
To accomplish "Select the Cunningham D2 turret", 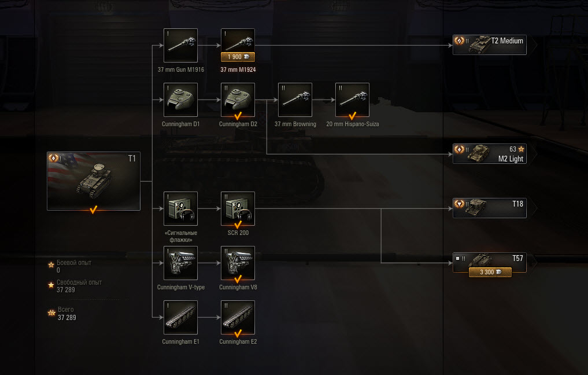I will pyautogui.click(x=238, y=100).
